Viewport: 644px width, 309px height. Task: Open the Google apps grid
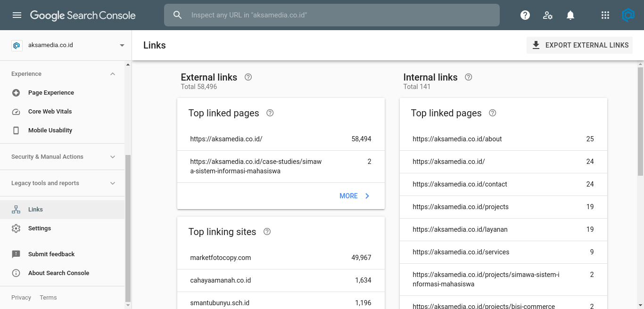coord(605,15)
